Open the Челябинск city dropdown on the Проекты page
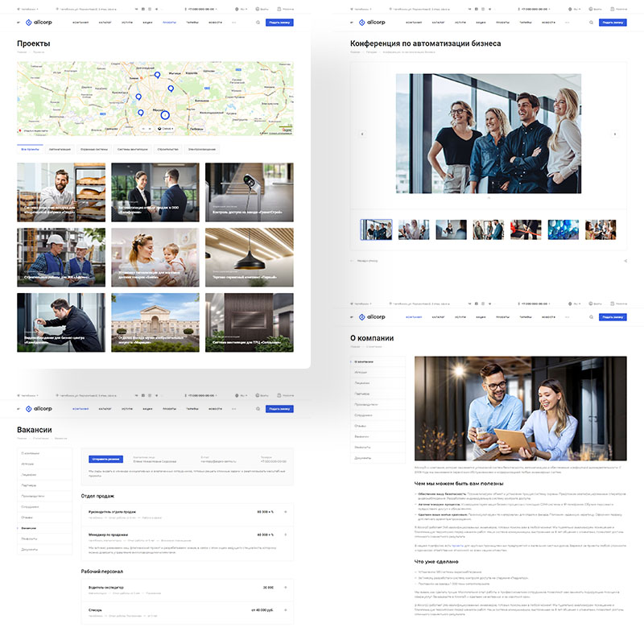The height and width of the screenshot is (644, 644). tap(27, 9)
